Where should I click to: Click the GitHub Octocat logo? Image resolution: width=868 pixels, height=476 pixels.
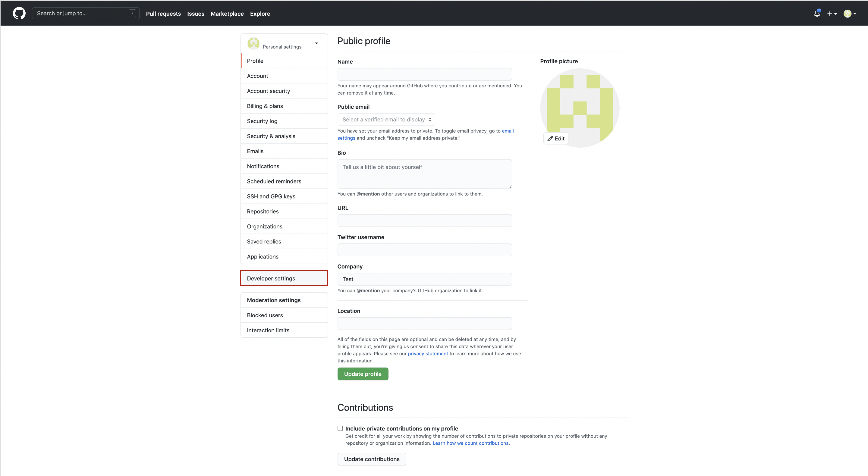point(19,14)
